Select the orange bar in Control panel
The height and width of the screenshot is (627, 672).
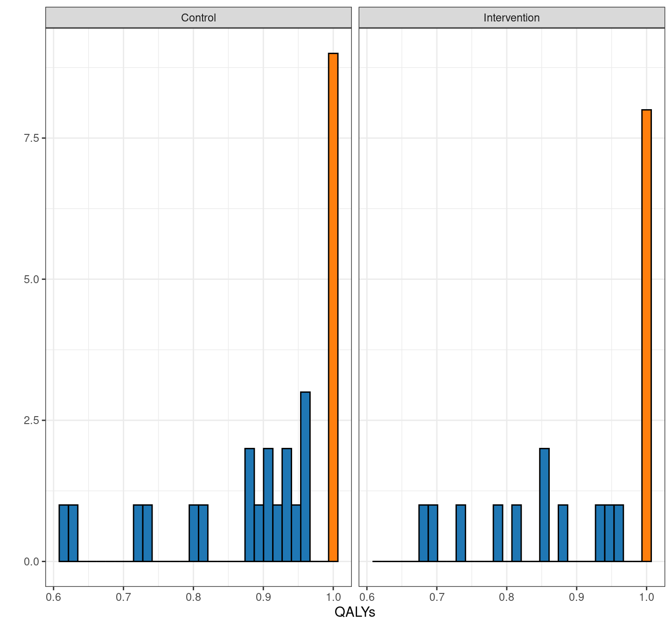click(333, 307)
